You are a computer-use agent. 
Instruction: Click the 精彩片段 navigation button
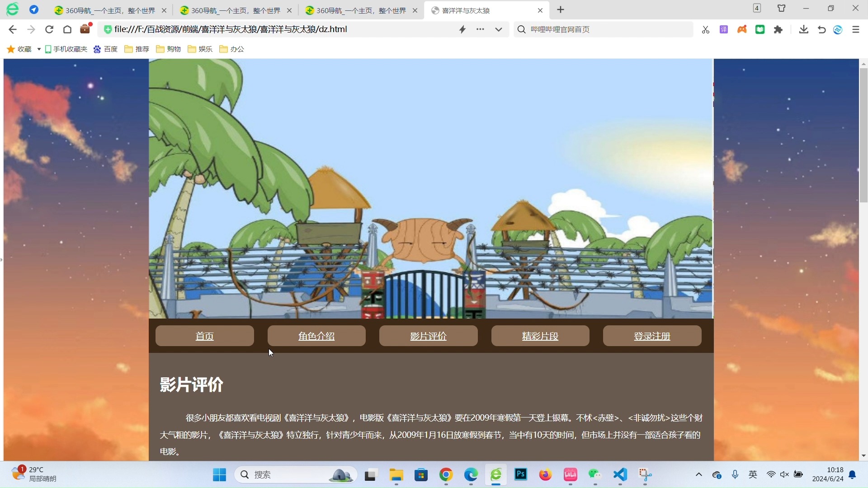coord(540,336)
